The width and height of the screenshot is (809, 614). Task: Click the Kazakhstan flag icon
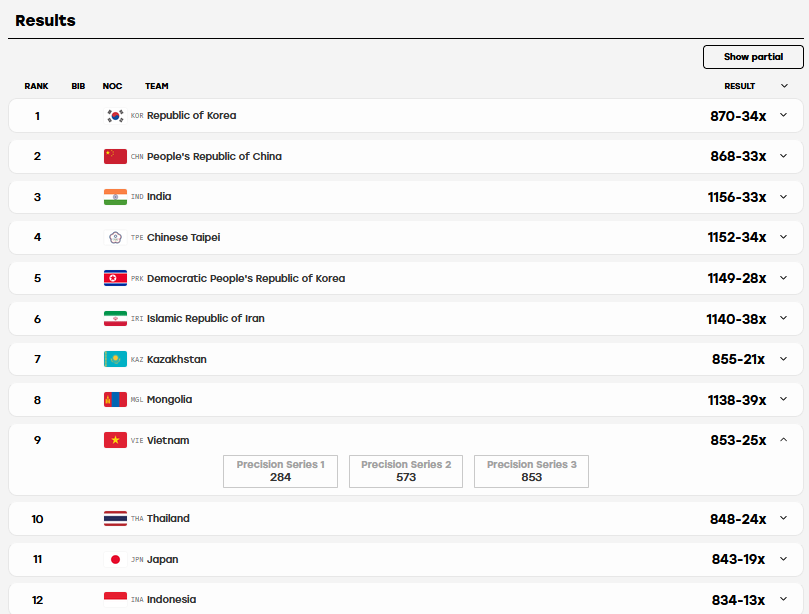(115, 359)
